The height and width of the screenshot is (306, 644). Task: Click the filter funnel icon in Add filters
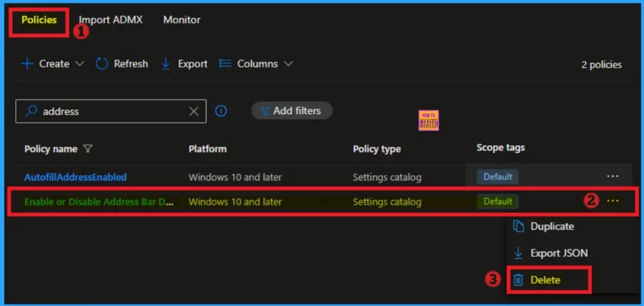tap(265, 111)
